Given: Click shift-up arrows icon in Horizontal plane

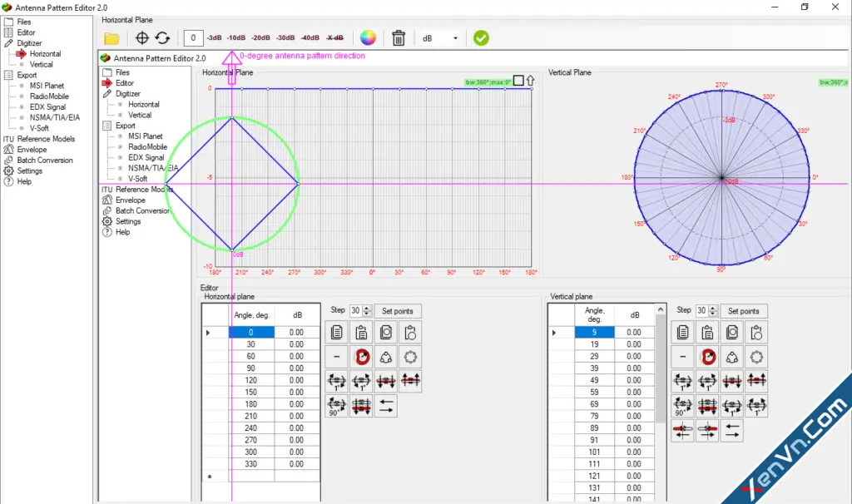Looking at the screenshot, I should [410, 381].
